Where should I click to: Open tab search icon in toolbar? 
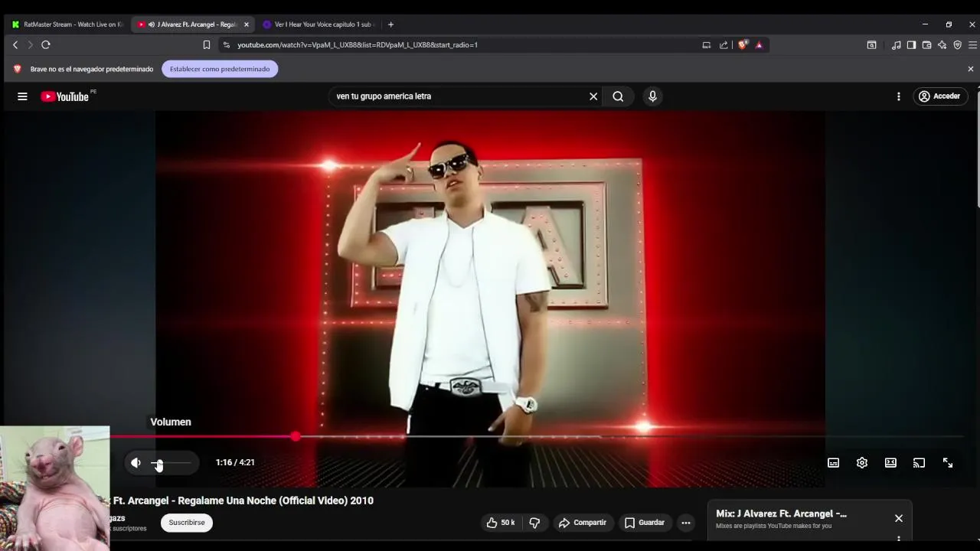click(871, 45)
